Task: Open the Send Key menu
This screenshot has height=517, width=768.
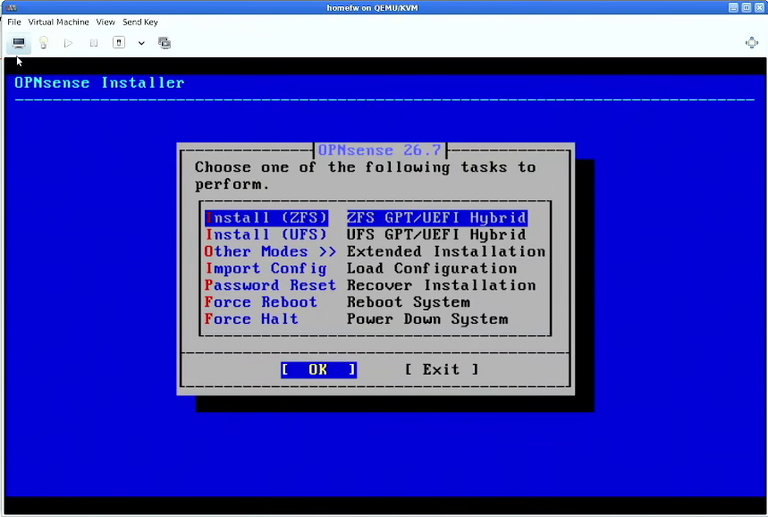Action: click(140, 22)
